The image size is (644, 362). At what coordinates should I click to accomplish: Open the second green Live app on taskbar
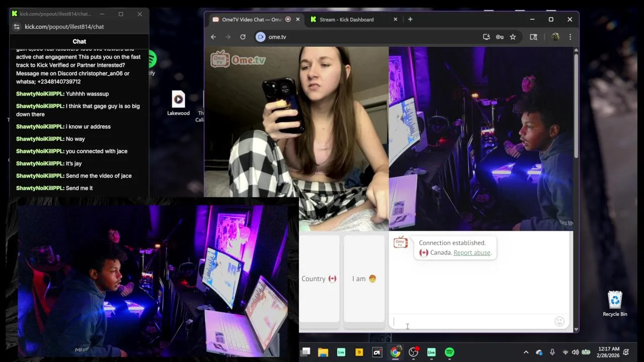coord(431,352)
